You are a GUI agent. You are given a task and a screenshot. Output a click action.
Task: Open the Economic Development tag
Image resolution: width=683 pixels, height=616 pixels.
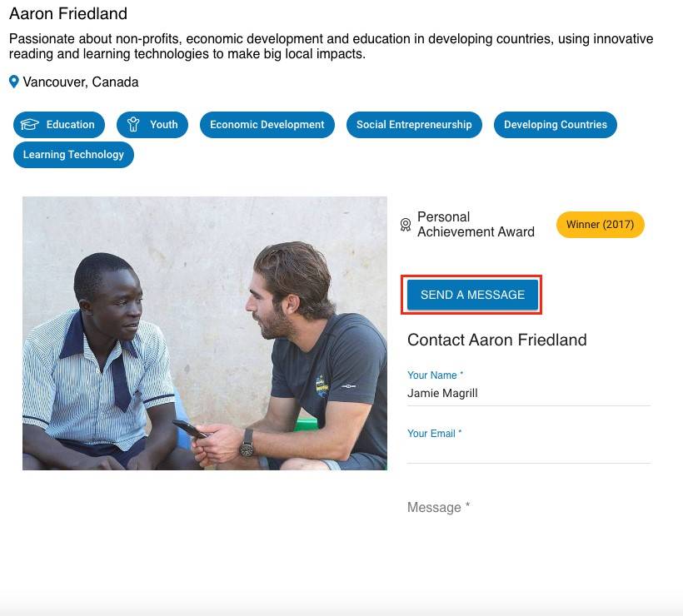267,125
